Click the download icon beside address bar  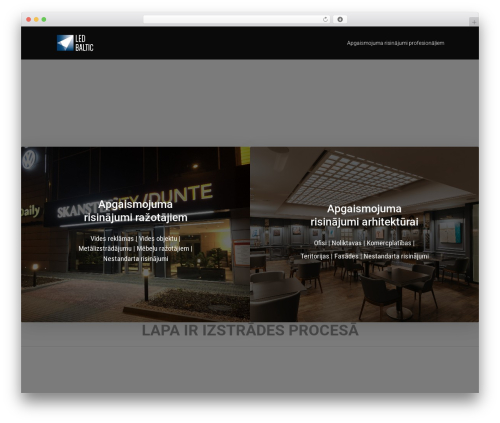pos(340,19)
